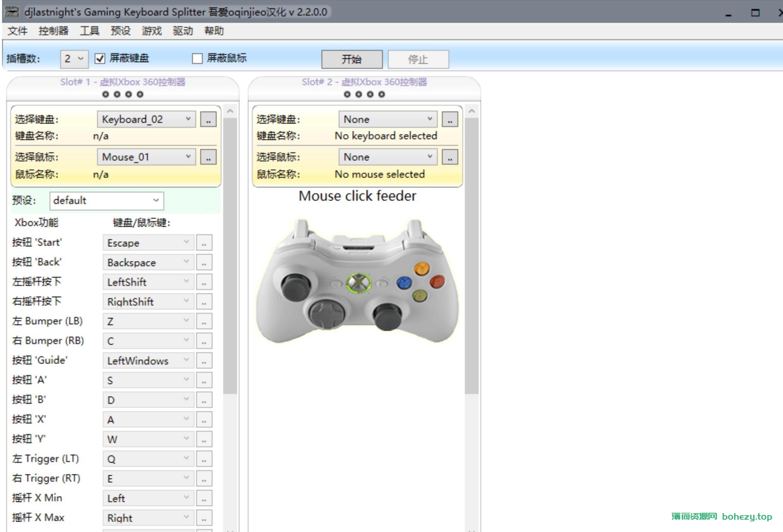Open Slot 2 mouse dropdown showing None
Image resolution: width=783 pixels, height=532 pixels.
388,157
